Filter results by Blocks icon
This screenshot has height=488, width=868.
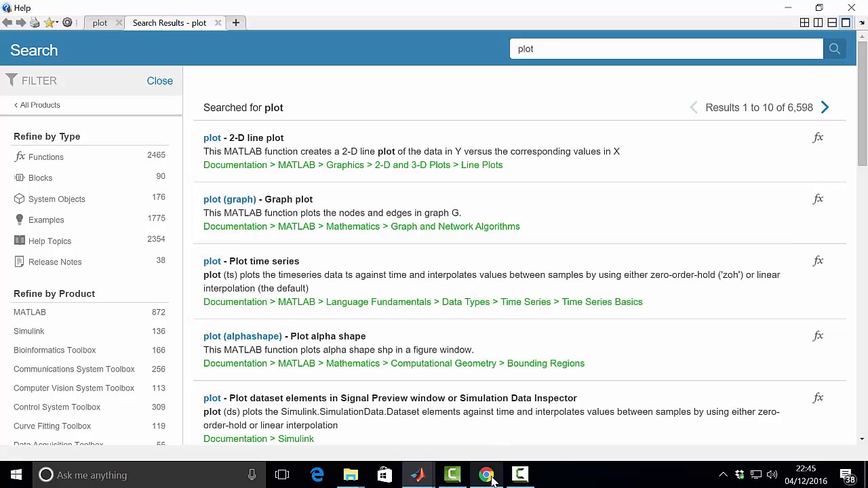(19, 178)
